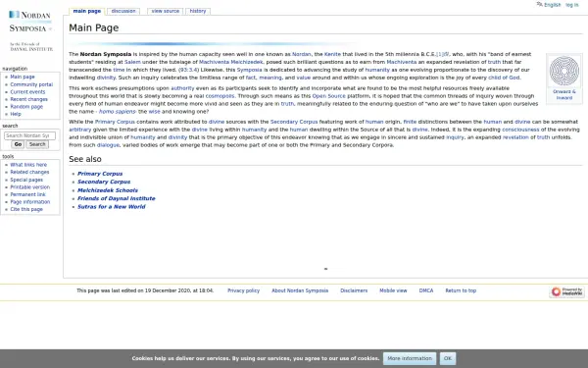This screenshot has height=368, width=588.
Task: Click Cite this page link
Action: coord(26,209)
